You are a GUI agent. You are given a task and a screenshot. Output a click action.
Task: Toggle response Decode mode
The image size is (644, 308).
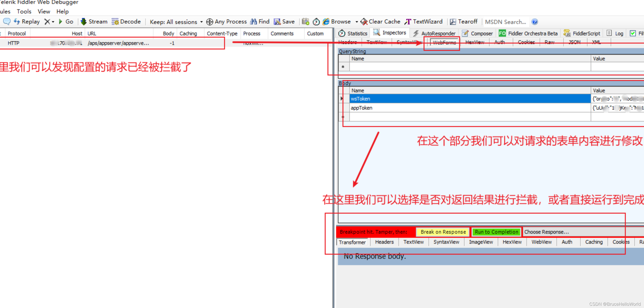coord(126,21)
